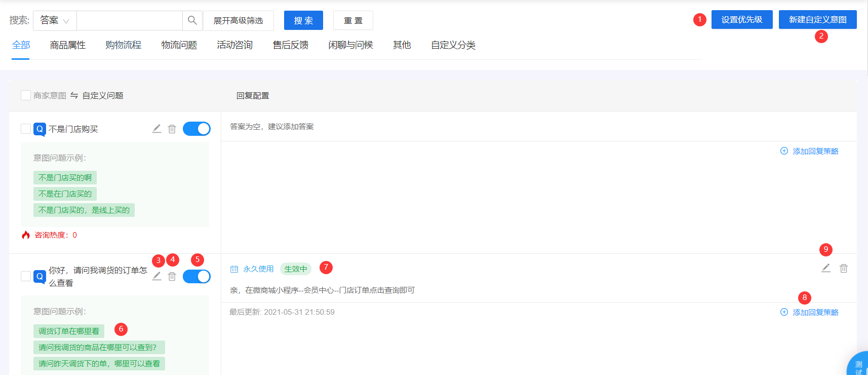Click the 商家意图 column toggle label

pos(50,95)
